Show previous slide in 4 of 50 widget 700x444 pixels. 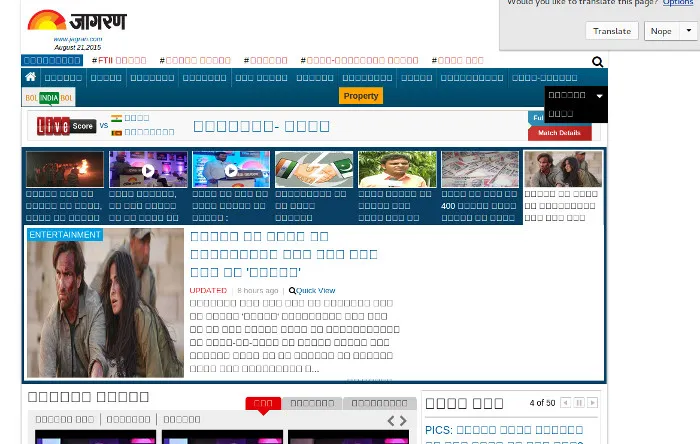coord(566,403)
